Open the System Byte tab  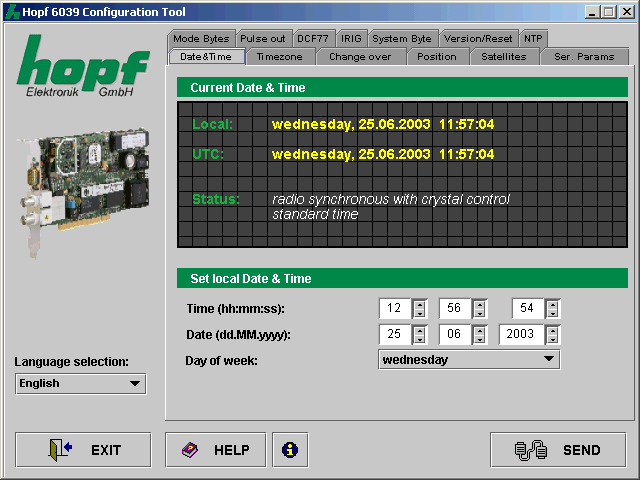coord(403,39)
